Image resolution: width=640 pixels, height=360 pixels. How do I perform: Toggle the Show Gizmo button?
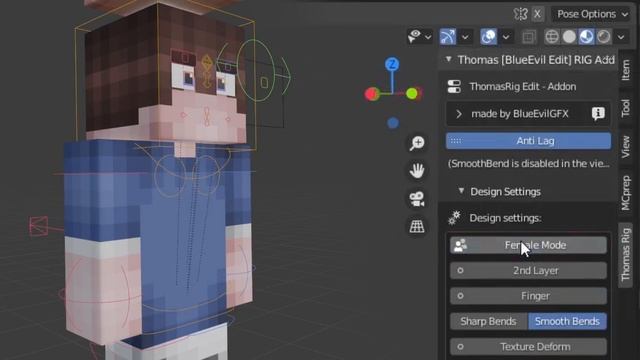click(x=448, y=37)
